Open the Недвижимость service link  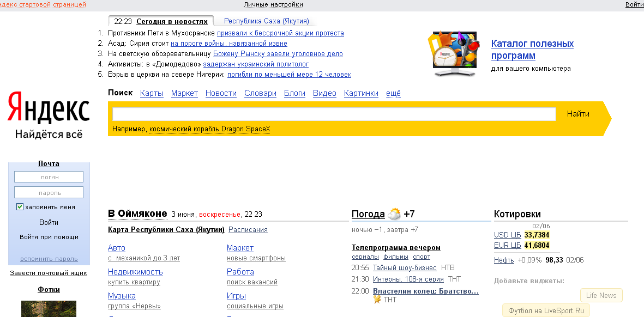tap(136, 272)
